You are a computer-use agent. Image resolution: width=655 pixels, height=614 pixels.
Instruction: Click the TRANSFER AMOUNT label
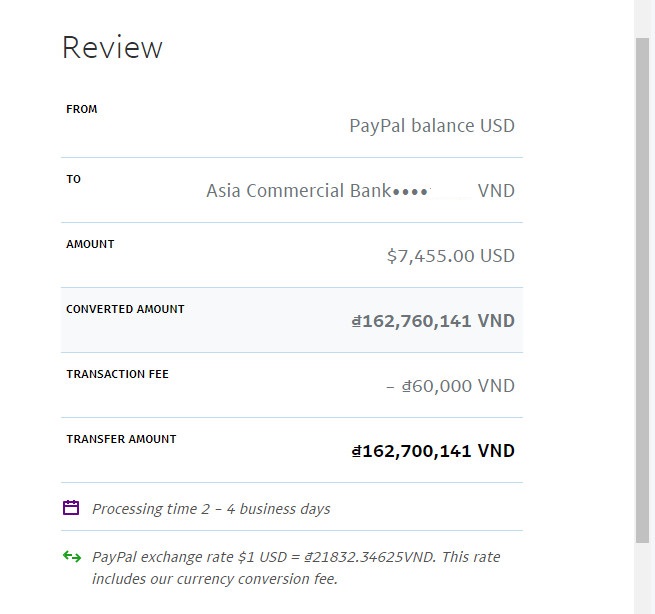(x=121, y=439)
